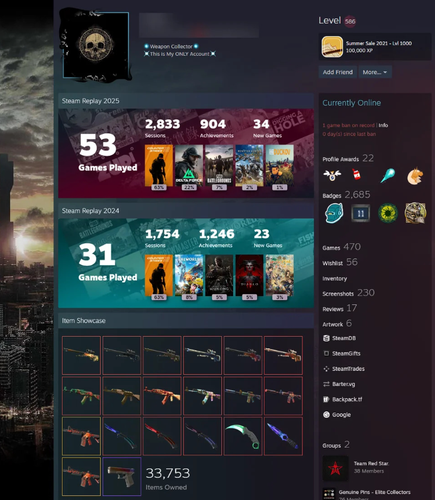Select the 2% game cover in Replay 2025
The width and height of the screenshot is (435, 500).
pos(249,166)
